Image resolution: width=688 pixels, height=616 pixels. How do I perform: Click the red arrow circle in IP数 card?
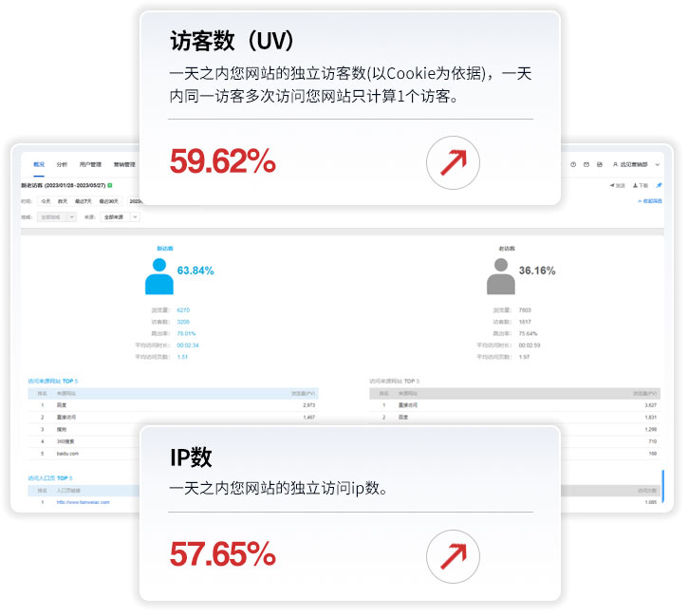tap(453, 556)
